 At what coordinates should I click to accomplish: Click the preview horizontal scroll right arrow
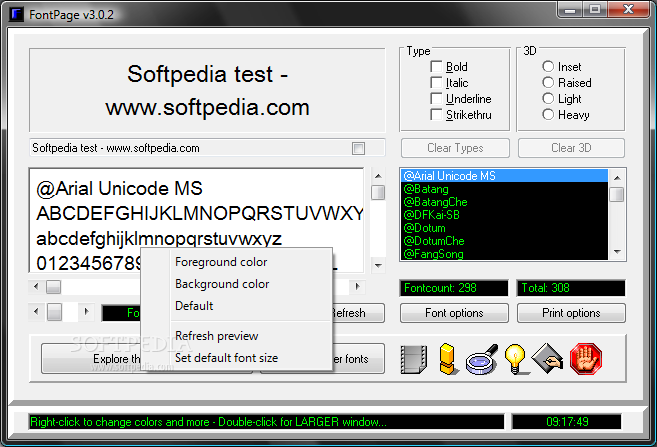point(357,287)
